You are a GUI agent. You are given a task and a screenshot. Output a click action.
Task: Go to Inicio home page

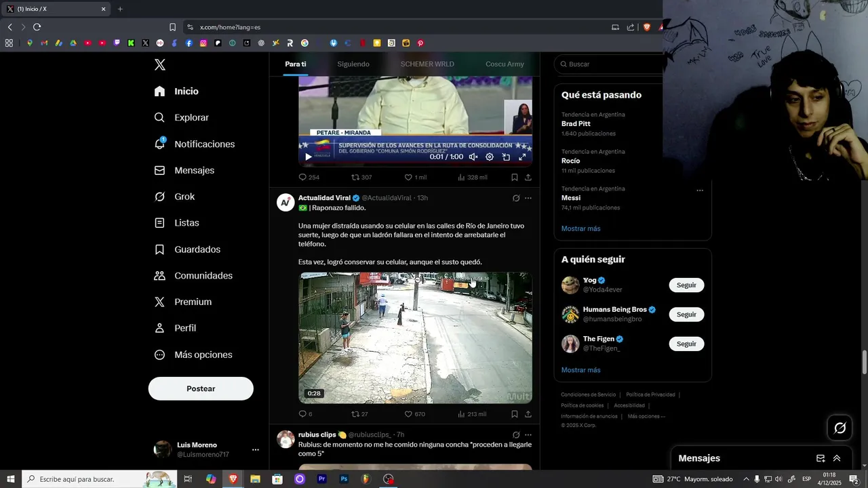click(x=177, y=91)
